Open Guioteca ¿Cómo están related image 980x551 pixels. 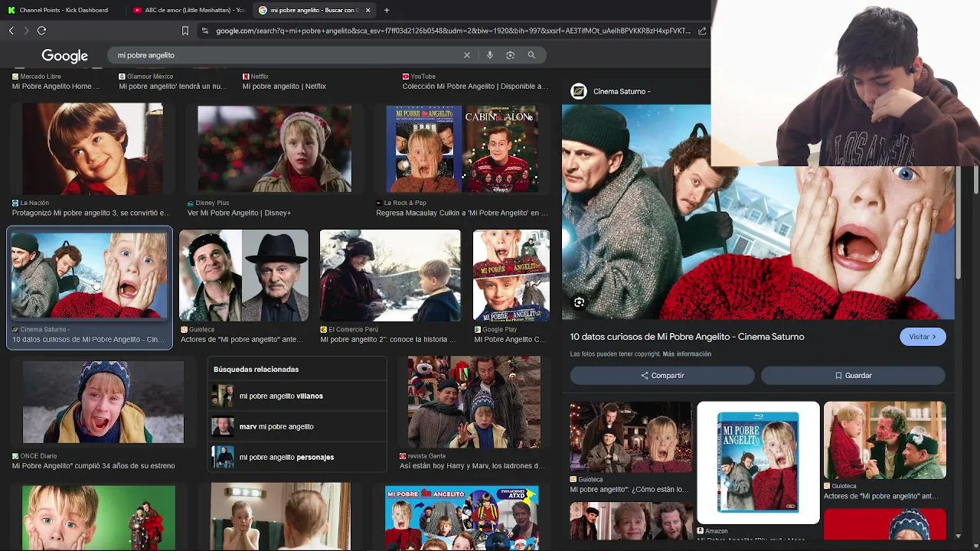(x=631, y=437)
